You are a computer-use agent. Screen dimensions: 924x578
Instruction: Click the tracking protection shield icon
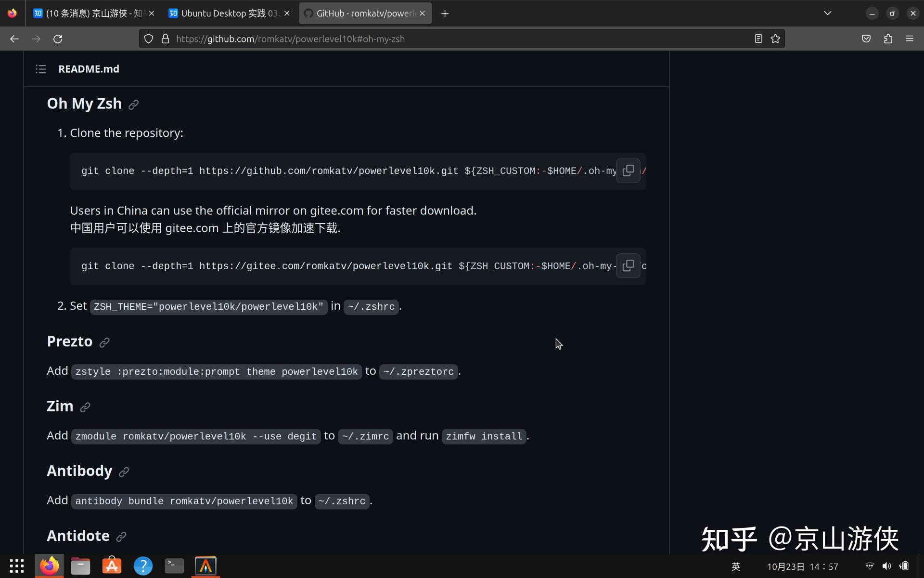tap(148, 39)
